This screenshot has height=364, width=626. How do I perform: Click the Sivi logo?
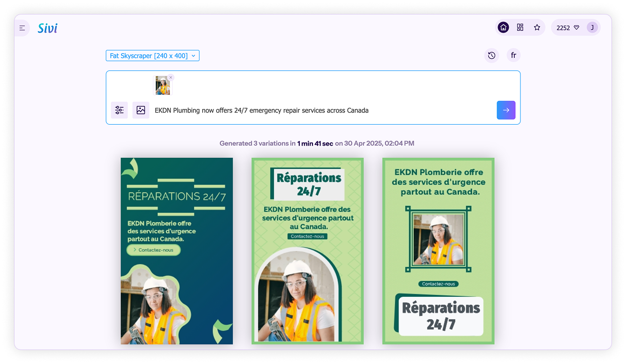point(48,28)
